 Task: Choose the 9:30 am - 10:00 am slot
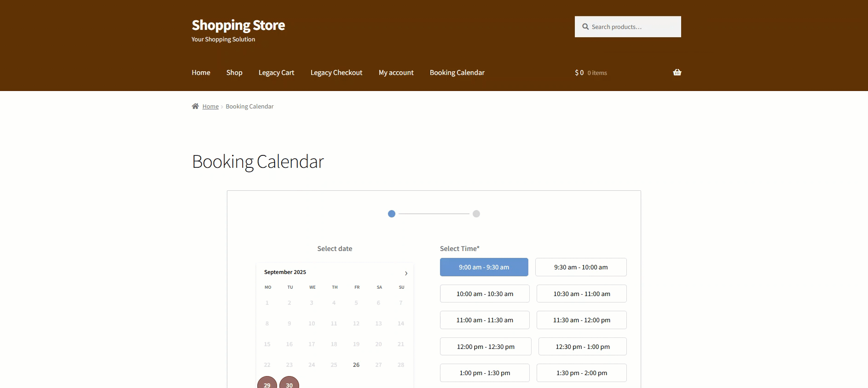580,267
